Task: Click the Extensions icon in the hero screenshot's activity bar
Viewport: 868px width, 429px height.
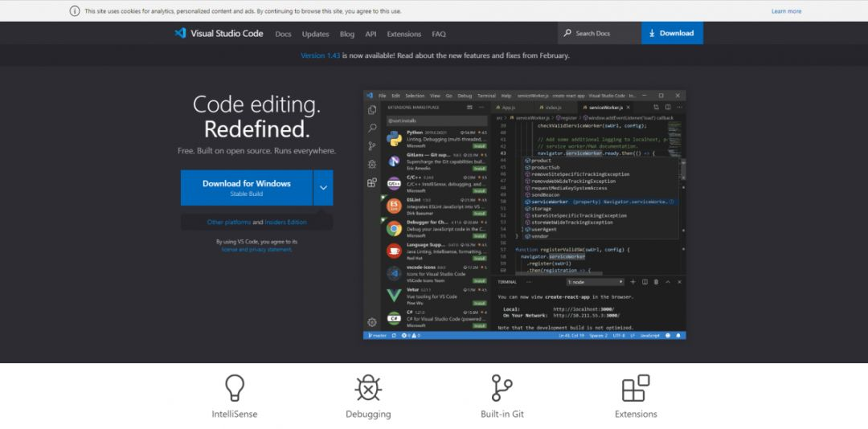Action: coord(372,182)
